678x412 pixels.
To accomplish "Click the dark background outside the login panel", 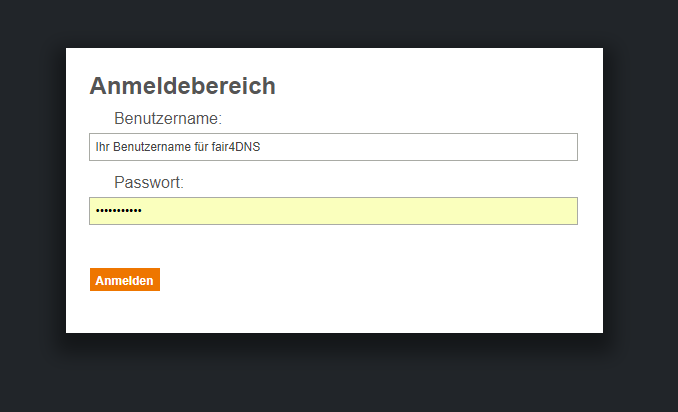I will [640, 370].
